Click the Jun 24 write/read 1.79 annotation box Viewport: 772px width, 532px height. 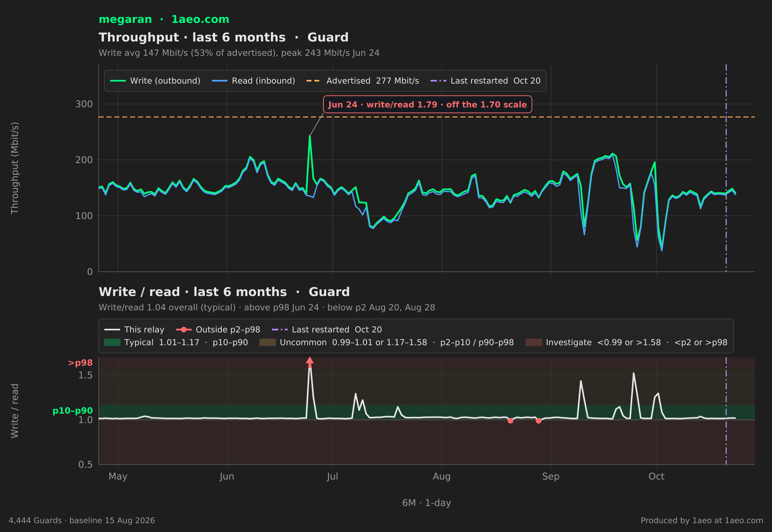[427, 104]
